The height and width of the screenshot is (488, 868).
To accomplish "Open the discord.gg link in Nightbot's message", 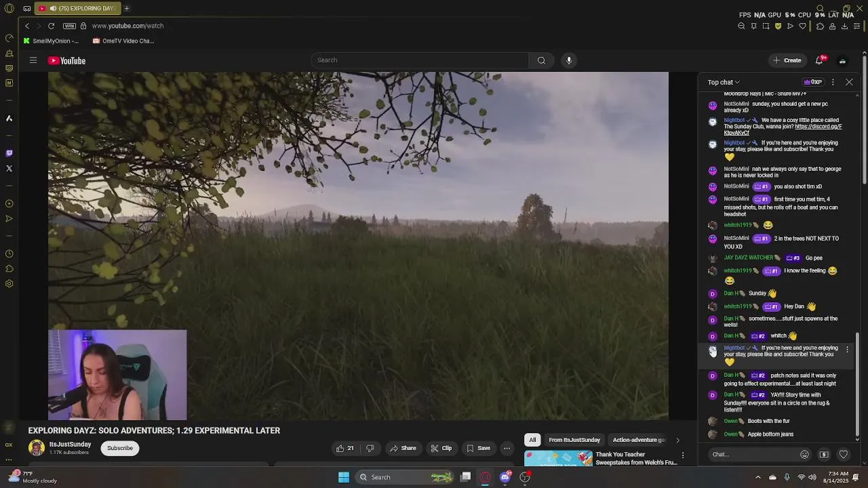I will point(784,129).
